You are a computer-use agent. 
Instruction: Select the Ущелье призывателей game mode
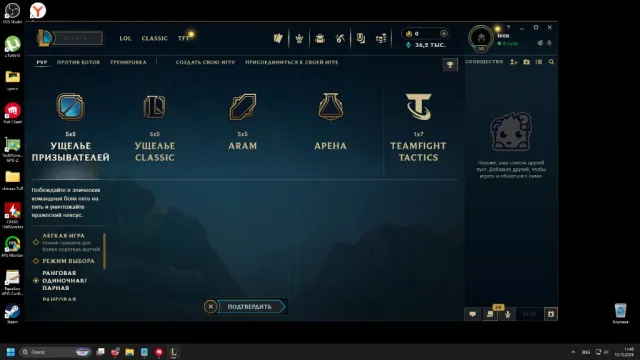coord(71,127)
